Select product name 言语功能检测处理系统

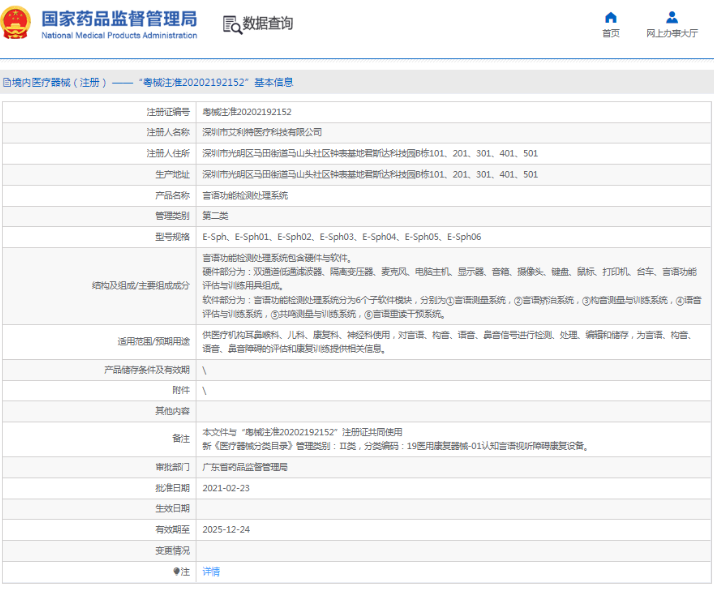tap(245, 196)
